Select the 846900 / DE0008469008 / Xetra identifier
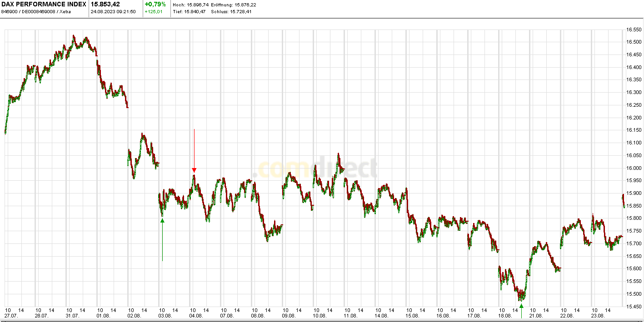The image size is (644, 322). point(36,11)
